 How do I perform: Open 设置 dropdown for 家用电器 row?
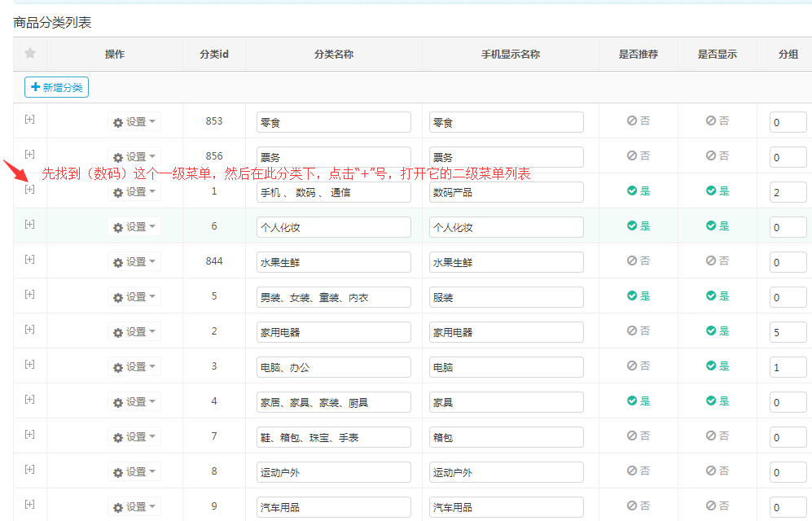point(134,331)
